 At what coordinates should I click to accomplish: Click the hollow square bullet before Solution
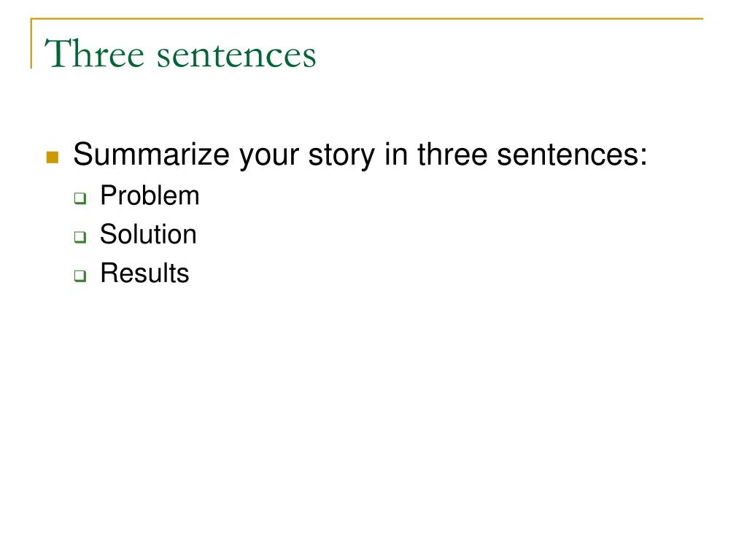(80, 237)
